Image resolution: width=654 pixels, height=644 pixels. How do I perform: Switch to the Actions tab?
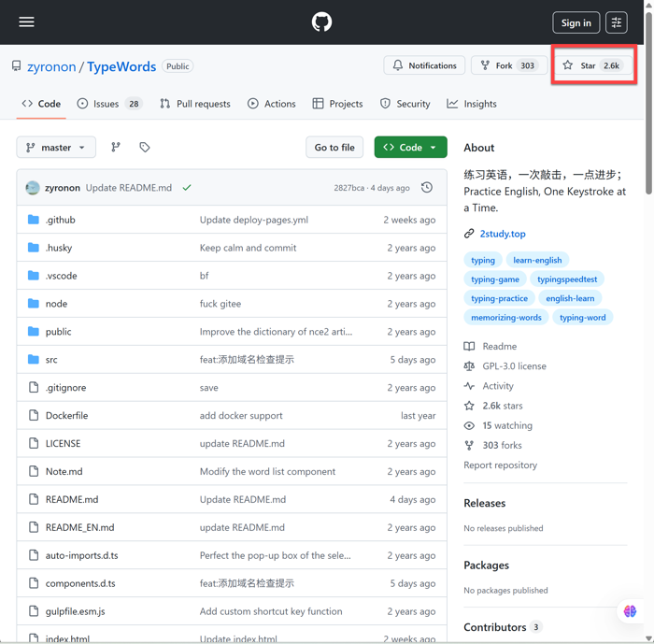coord(271,104)
